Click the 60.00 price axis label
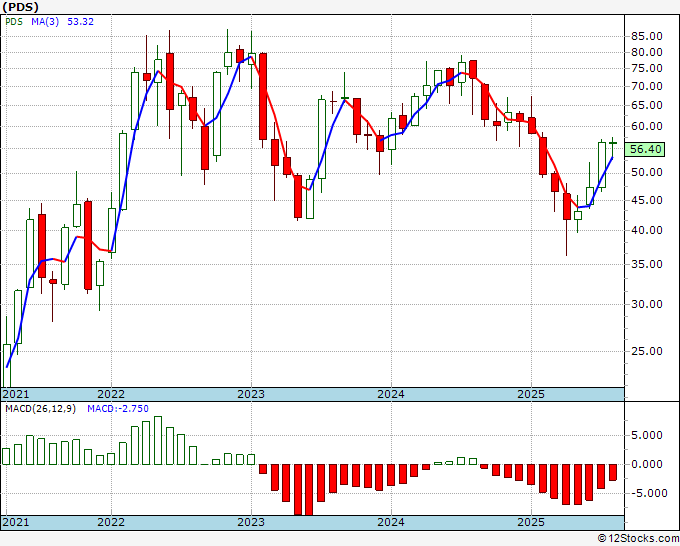680x546 pixels. tap(647, 127)
